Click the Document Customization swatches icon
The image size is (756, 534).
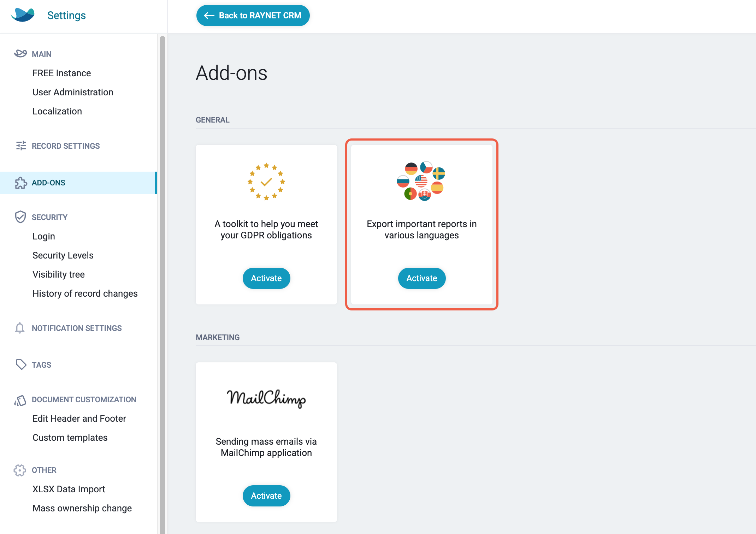[x=20, y=400]
